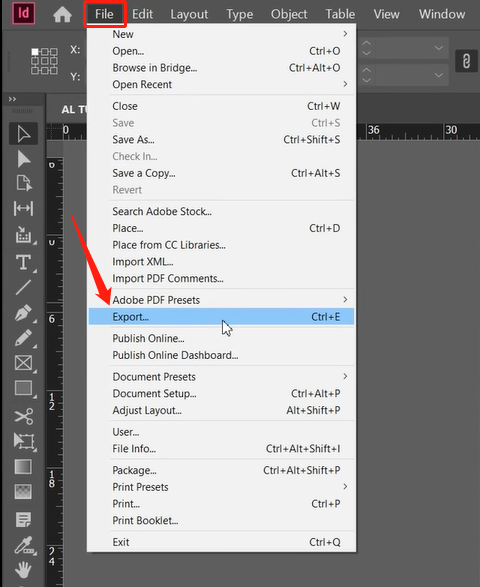Viewport: 480px width, 587px height.
Task: Toggle the constrain proportions chain link
Action: [466, 61]
